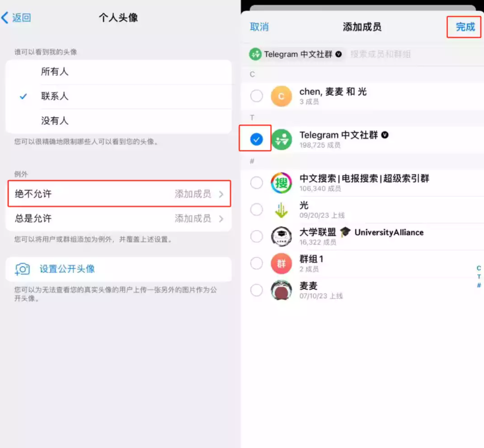Tap 完成 to confirm members

(x=465, y=27)
